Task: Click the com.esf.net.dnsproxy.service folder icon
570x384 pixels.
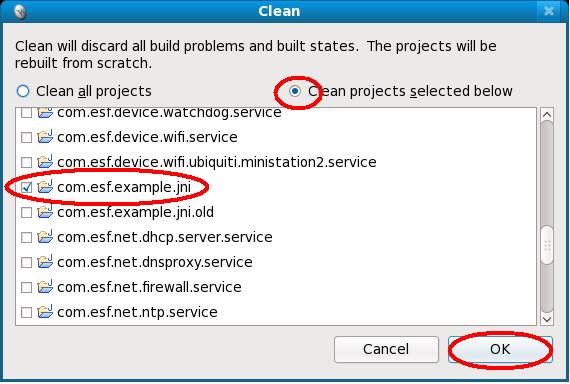Action: click(x=45, y=262)
